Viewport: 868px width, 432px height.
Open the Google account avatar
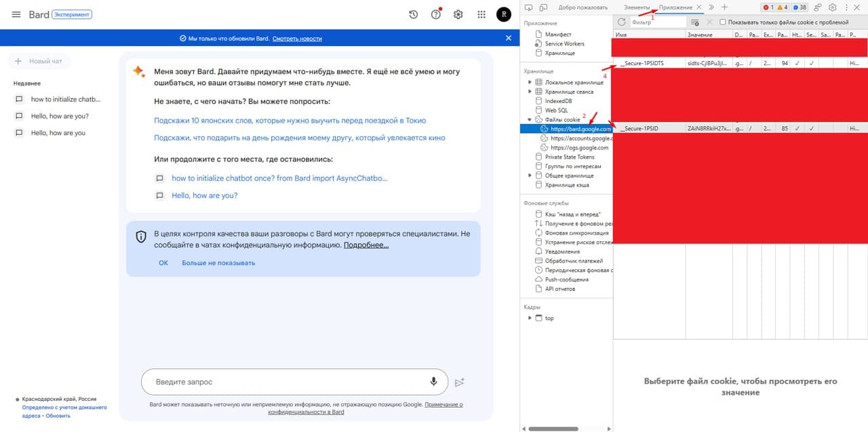pyautogui.click(x=504, y=14)
